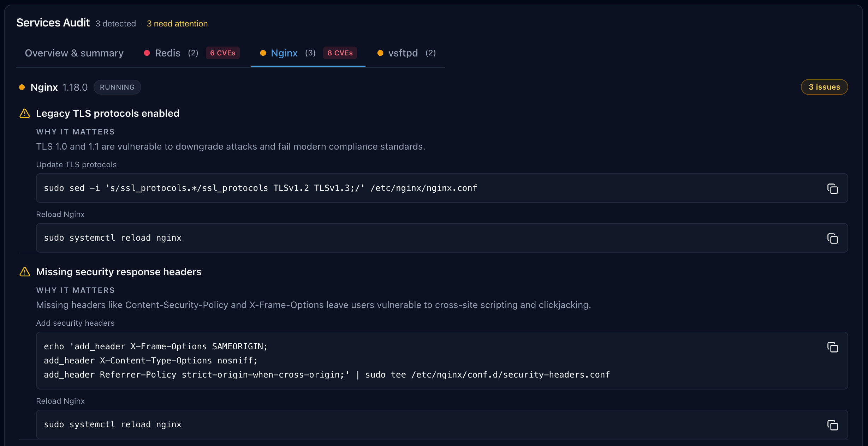Click the '3 need attention' label
868x446 pixels.
coord(177,24)
